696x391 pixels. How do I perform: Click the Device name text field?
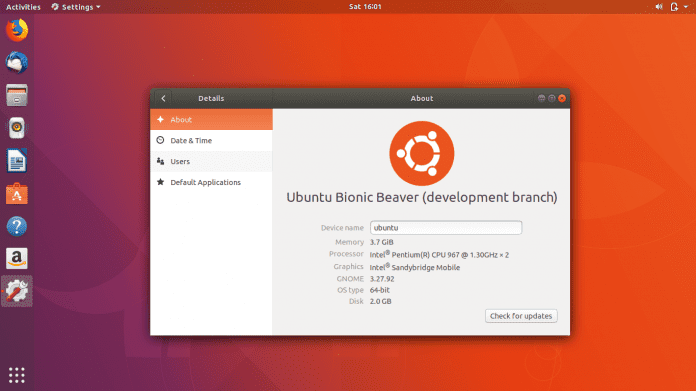446,228
